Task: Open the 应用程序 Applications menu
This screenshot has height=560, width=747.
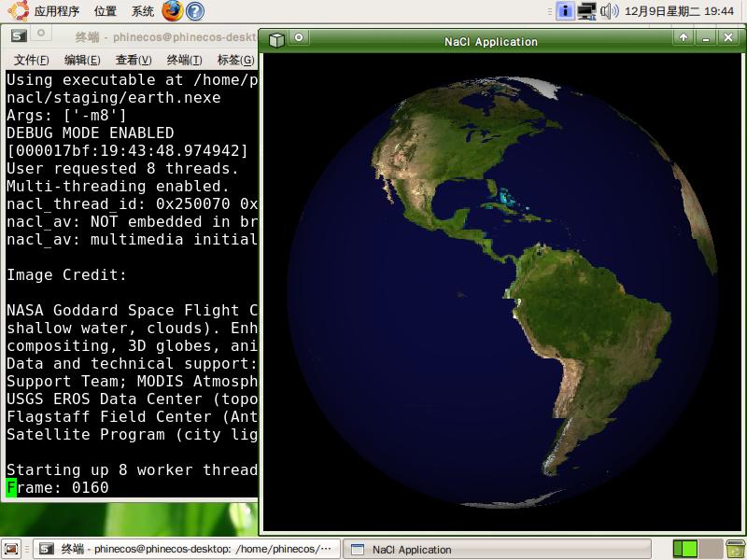Action: (x=57, y=11)
